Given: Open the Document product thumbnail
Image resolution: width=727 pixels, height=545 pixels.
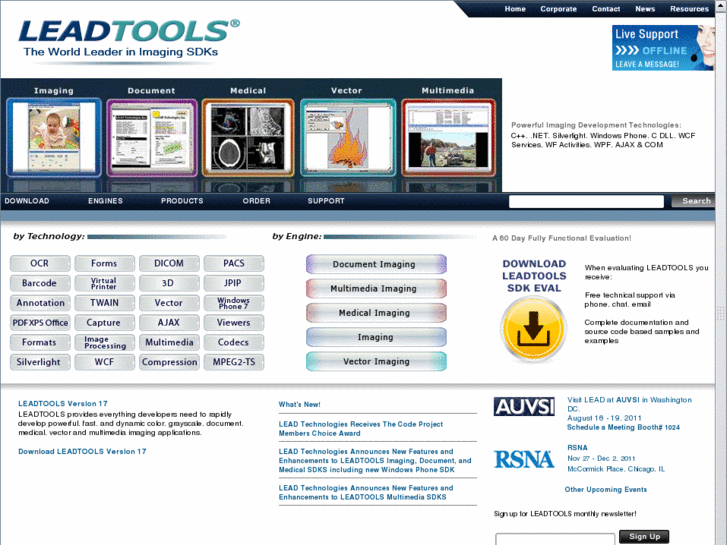Looking at the screenshot, I should [152, 137].
